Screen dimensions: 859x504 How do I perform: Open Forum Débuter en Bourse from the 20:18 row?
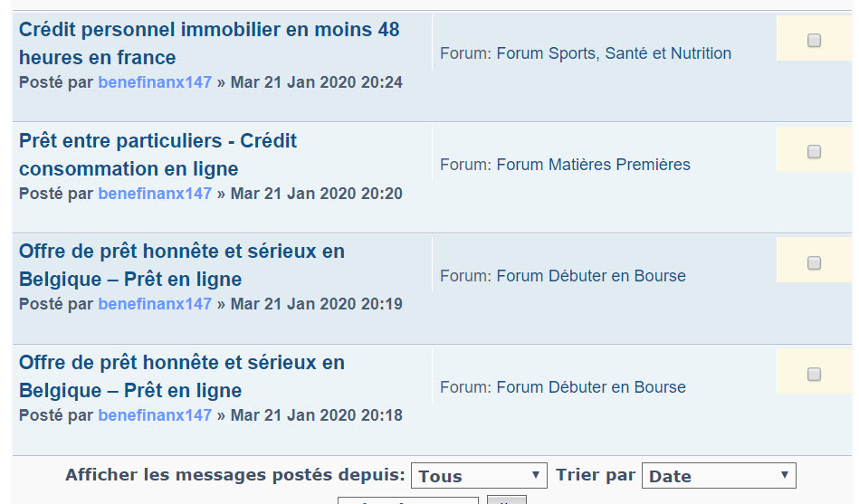[x=591, y=387]
